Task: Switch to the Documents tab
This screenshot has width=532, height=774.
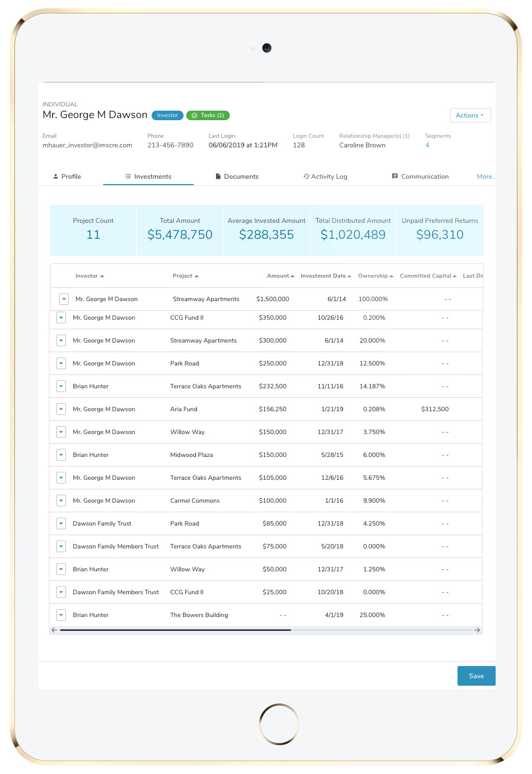Action: 237,177
